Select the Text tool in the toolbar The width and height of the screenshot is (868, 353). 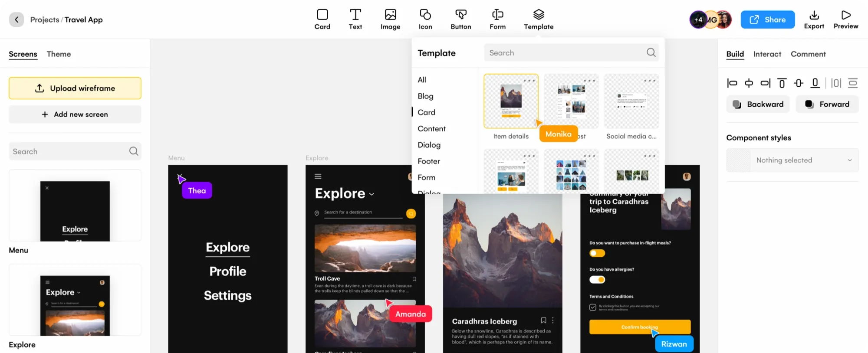tap(355, 20)
